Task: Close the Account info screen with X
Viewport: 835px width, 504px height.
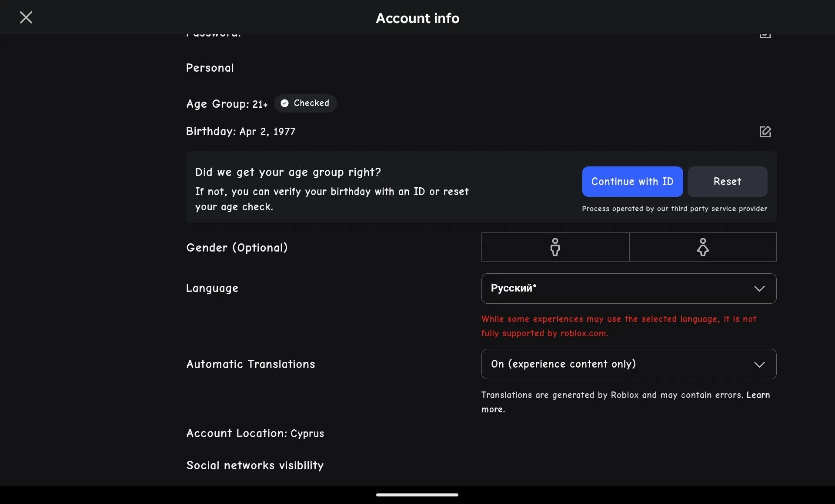Action: (26, 17)
